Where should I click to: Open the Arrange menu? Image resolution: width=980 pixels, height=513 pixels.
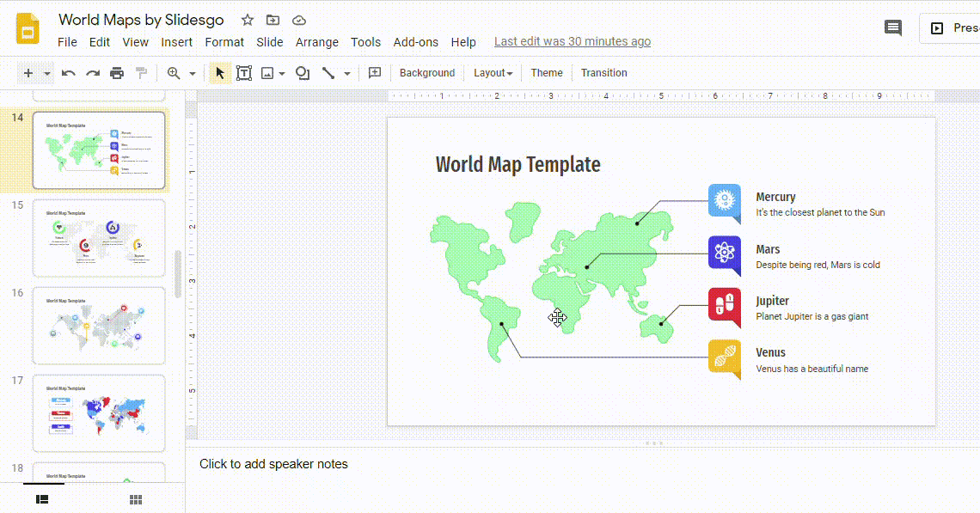click(317, 42)
